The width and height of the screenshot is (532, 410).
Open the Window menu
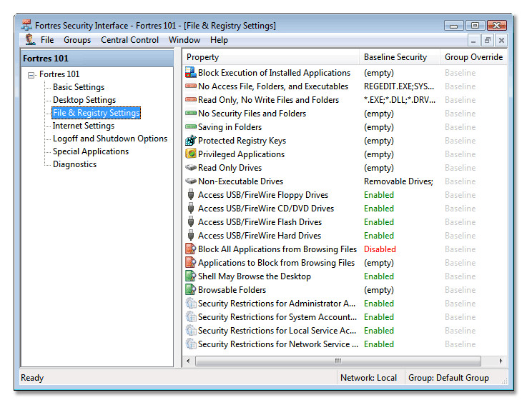click(x=184, y=40)
